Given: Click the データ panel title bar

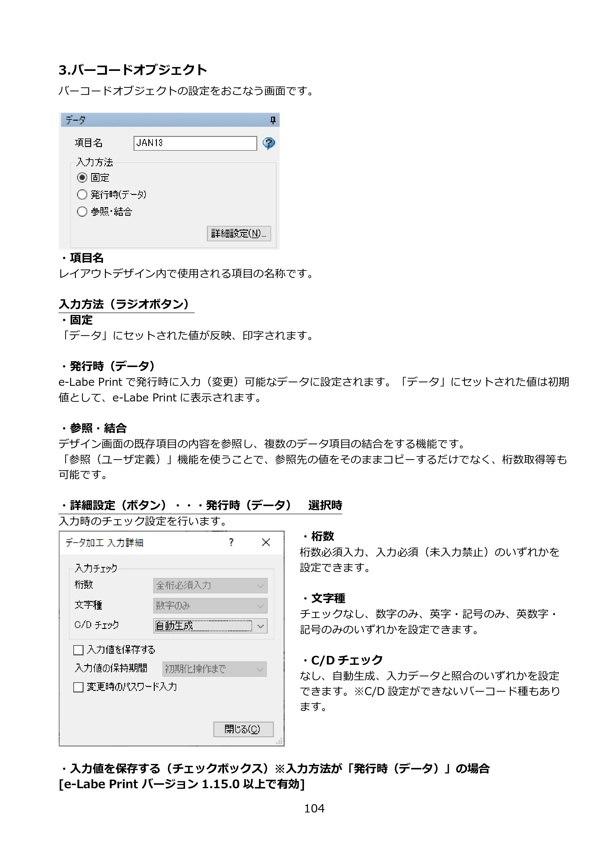Looking at the screenshot, I should tap(169, 120).
